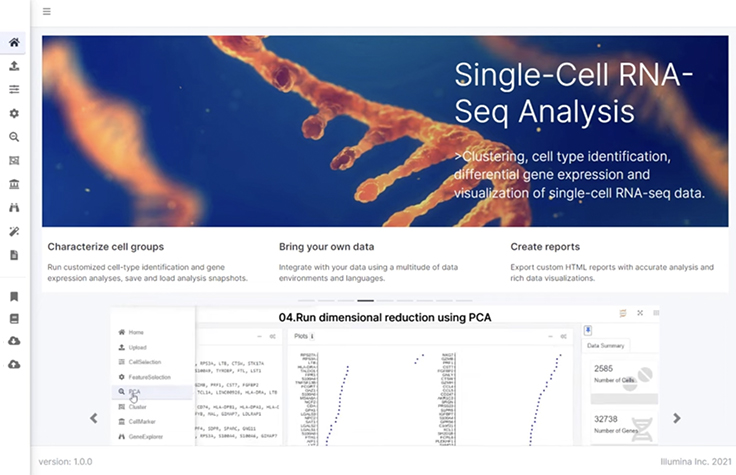Select the magic wand icon in the sidebar

[14, 231]
